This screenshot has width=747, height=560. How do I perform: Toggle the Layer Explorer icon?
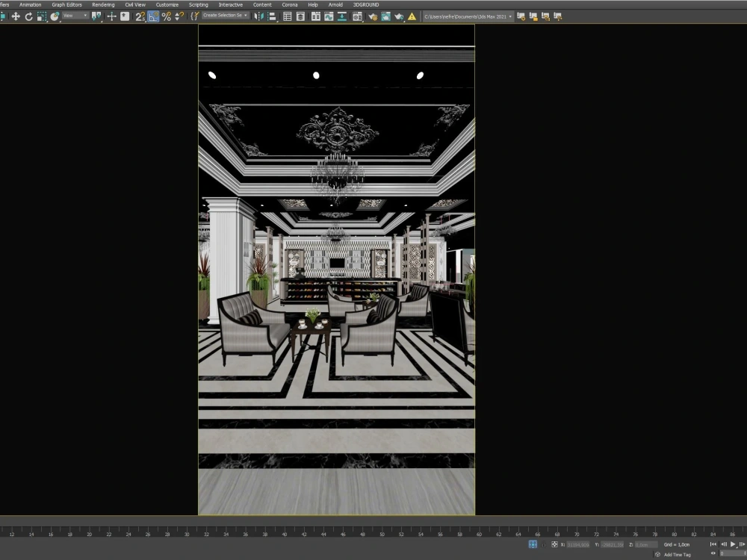tap(300, 16)
